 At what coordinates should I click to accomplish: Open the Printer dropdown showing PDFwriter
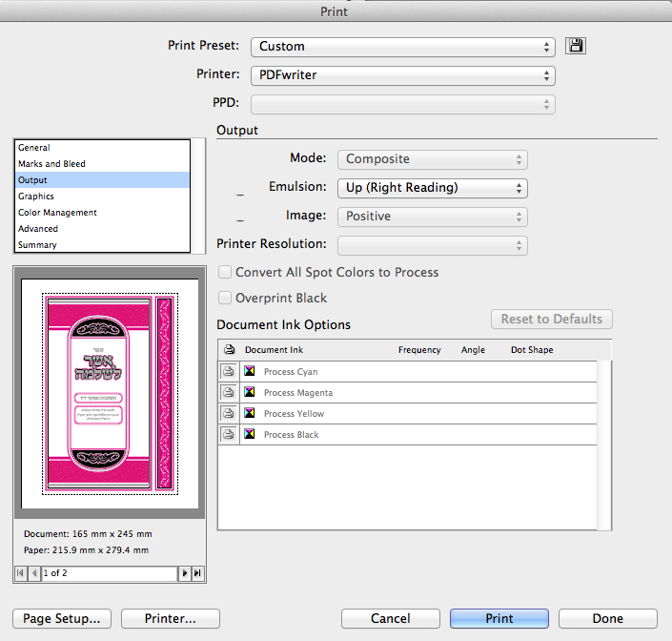(402, 75)
